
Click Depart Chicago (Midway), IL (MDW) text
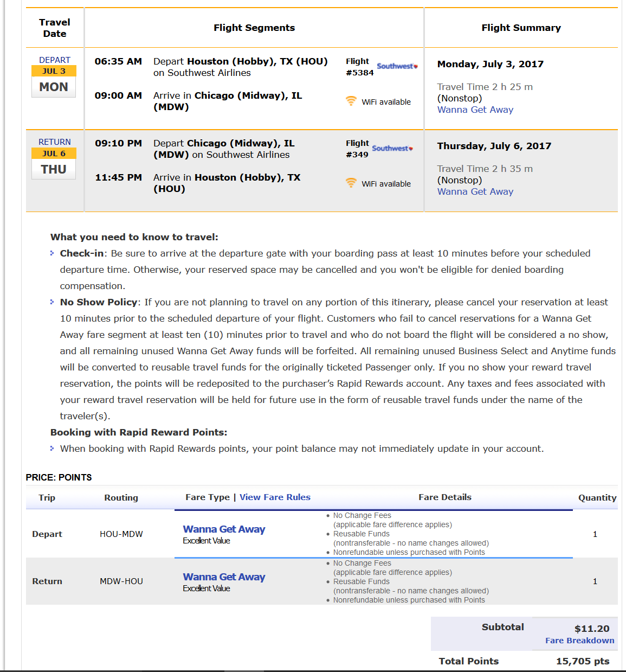tap(224, 149)
